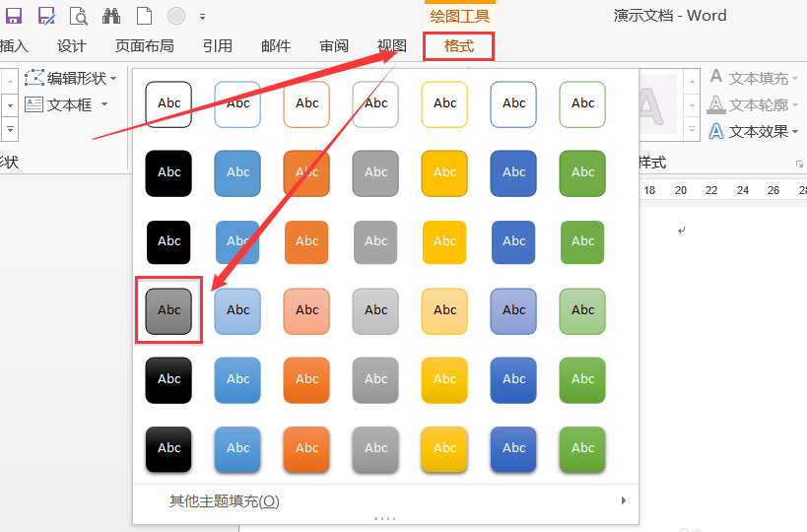807x532 pixels.
Task: Click the blank New Document icon
Action: click(144, 16)
